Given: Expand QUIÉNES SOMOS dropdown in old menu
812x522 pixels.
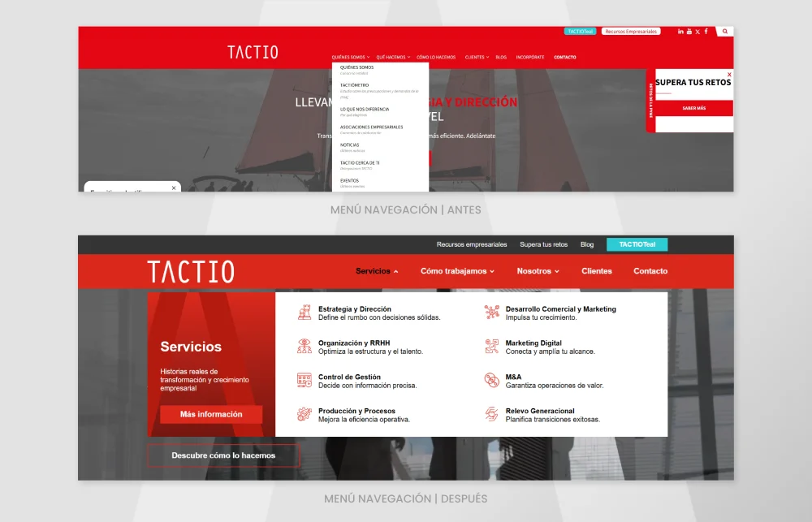Looking at the screenshot, I should point(351,58).
